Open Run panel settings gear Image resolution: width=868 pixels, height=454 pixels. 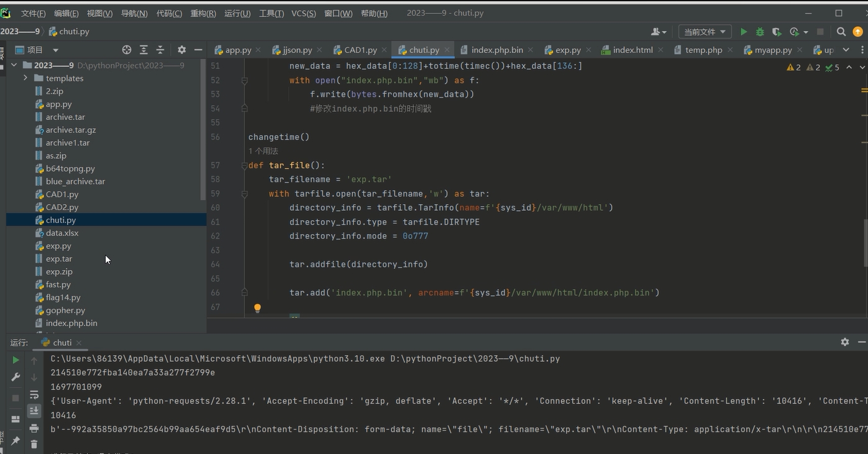point(845,342)
